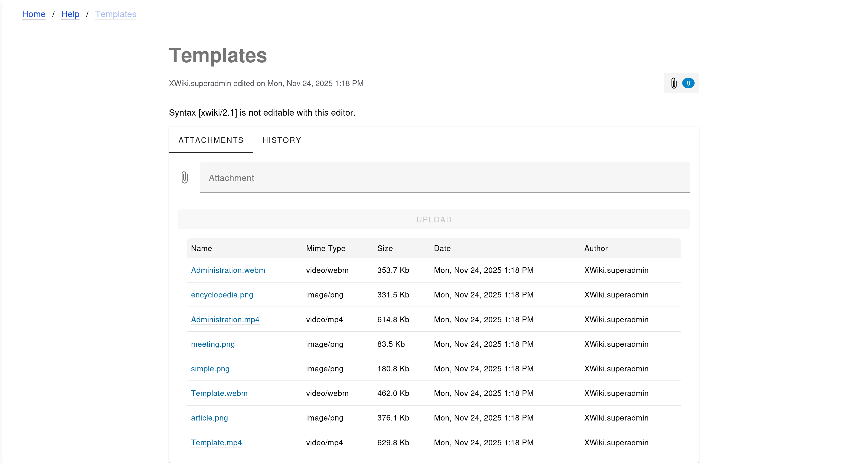Switch to the History tab
This screenshot has width=868, height=463.
pos(282,140)
